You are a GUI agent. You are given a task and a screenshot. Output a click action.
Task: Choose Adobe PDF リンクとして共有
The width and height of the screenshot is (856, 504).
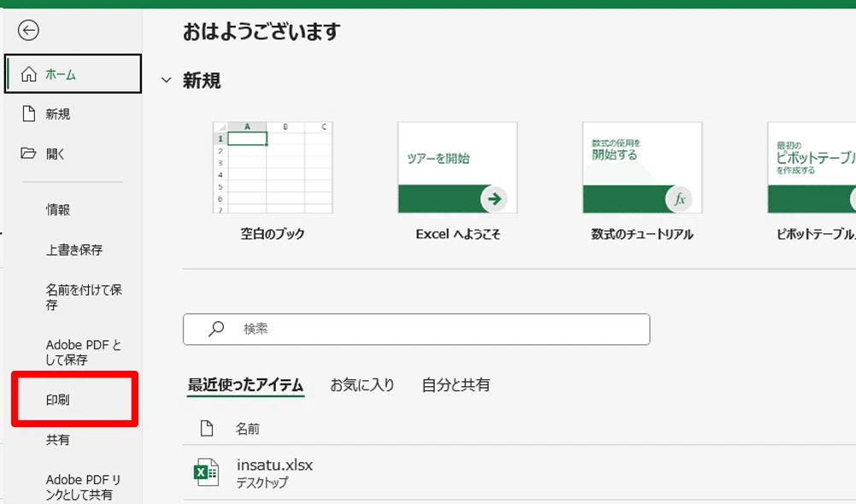pos(83,487)
